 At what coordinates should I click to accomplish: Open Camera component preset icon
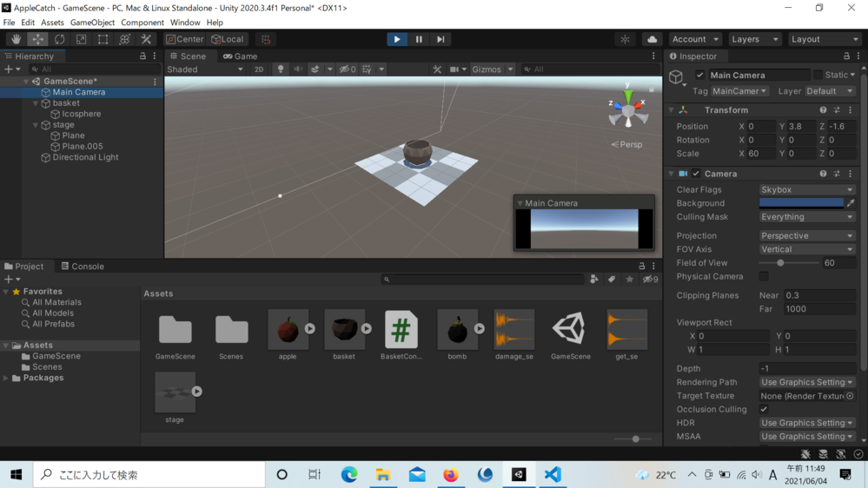837,174
